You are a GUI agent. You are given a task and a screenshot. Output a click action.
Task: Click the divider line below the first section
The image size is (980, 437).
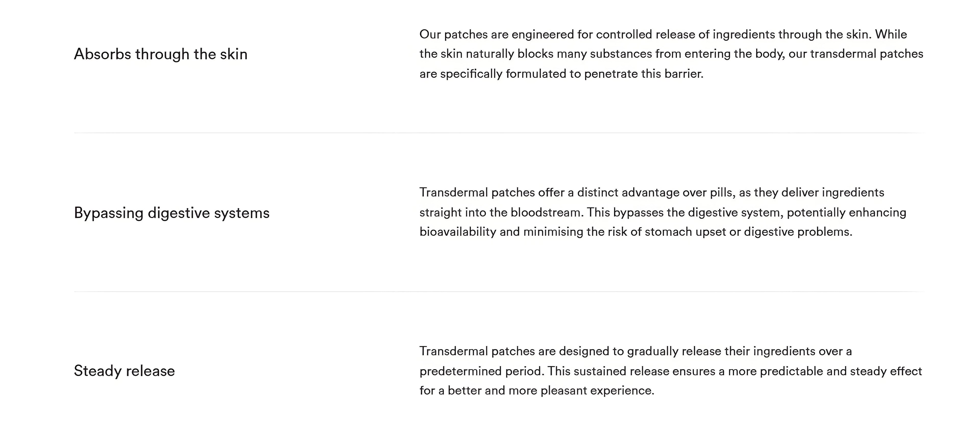(x=498, y=133)
